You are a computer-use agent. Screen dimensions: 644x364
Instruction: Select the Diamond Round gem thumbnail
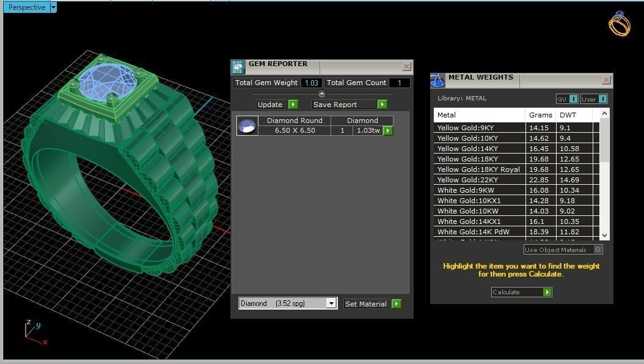(247, 125)
